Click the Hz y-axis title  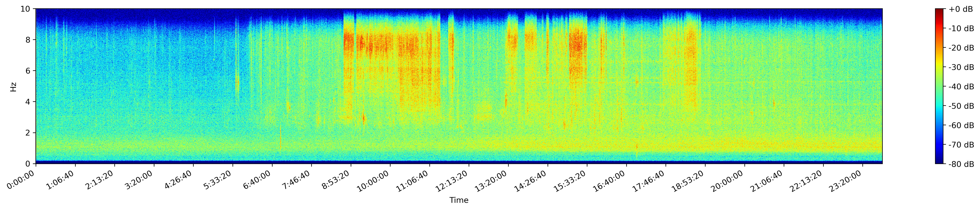coord(14,86)
